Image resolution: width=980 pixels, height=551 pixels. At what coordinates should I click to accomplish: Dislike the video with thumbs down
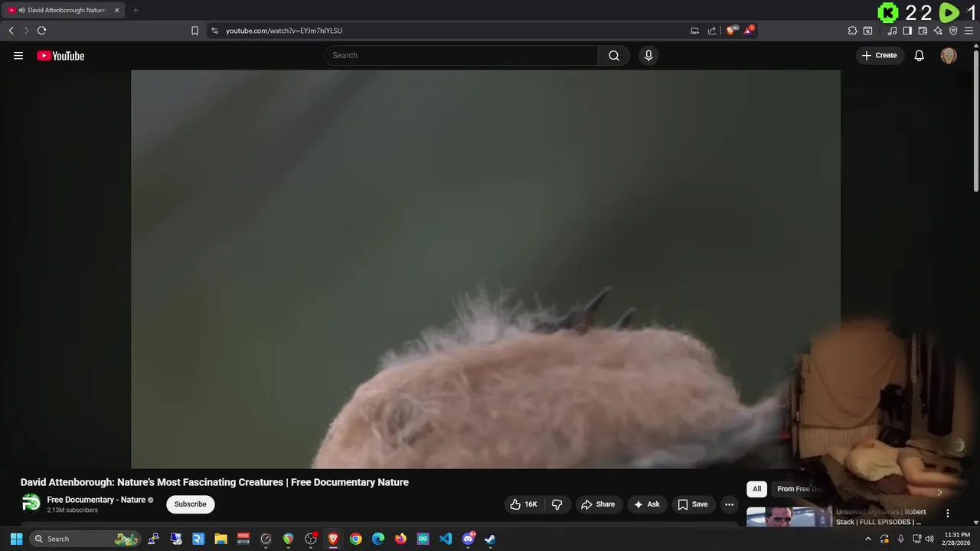click(557, 504)
